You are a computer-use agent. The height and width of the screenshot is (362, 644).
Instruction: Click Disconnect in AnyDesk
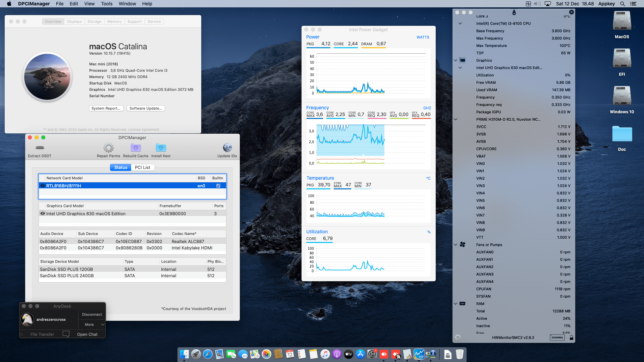tap(92, 314)
